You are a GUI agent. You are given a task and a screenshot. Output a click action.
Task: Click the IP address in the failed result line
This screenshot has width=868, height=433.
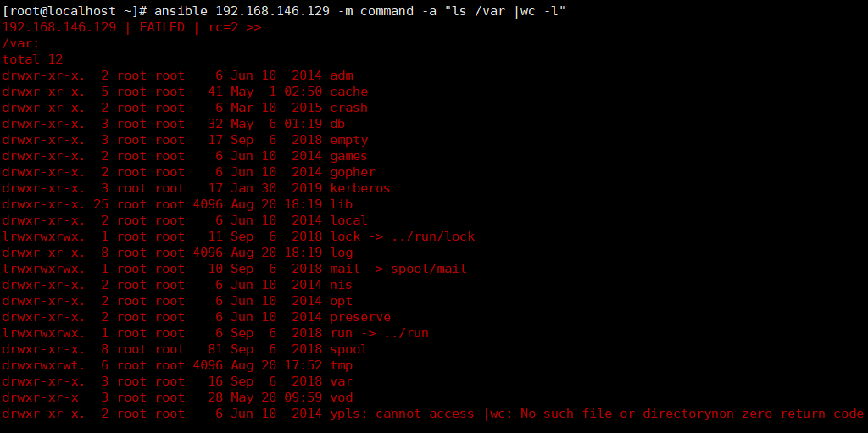coord(59,27)
